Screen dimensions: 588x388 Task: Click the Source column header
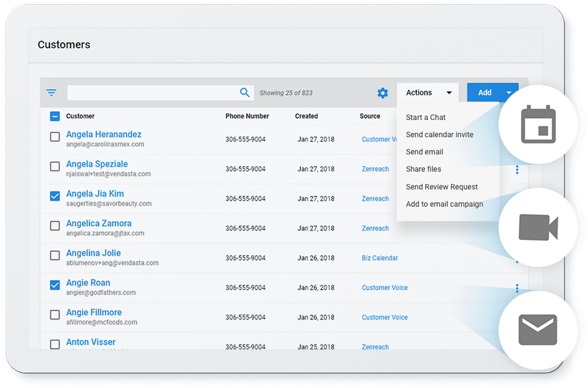[370, 116]
